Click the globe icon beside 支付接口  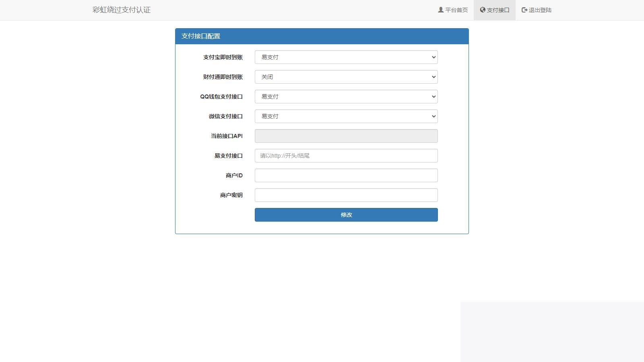click(x=482, y=10)
